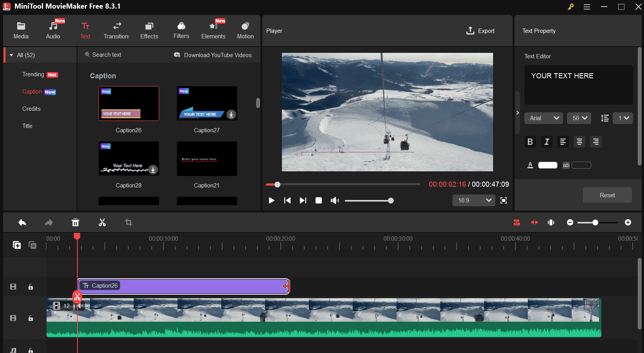Mute the player volume with speaker icon
Image resolution: width=644 pixels, height=353 pixels.
pos(335,200)
